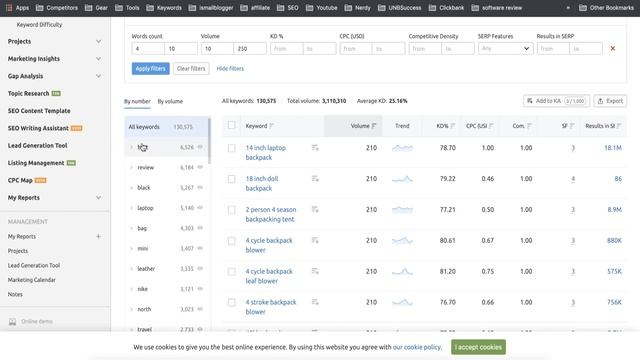
Task: Click the plus icon beside My Reports
Action: tap(98, 236)
